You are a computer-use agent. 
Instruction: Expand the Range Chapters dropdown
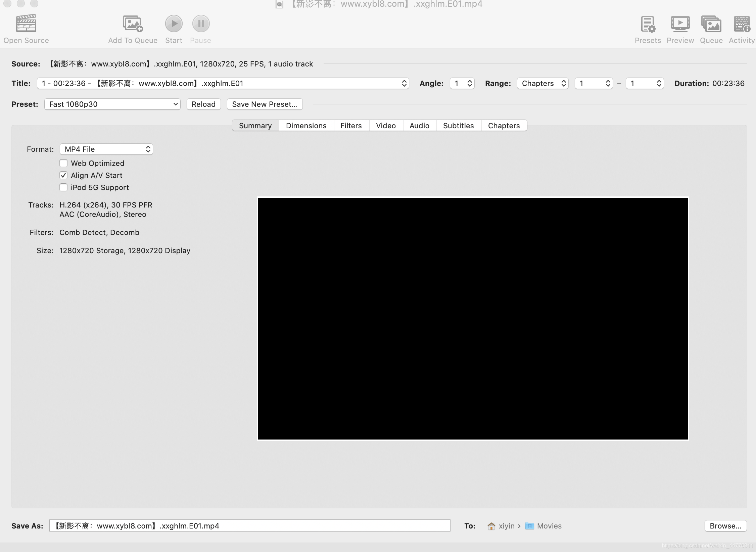tap(542, 83)
